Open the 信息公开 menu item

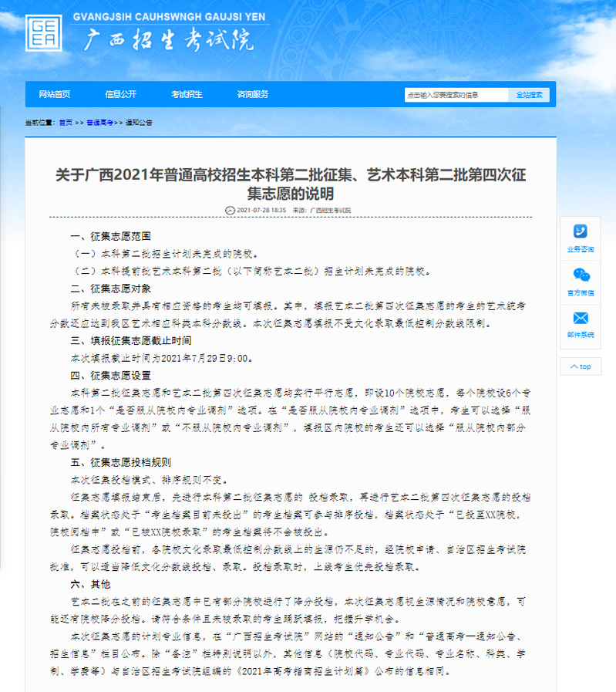pos(120,94)
